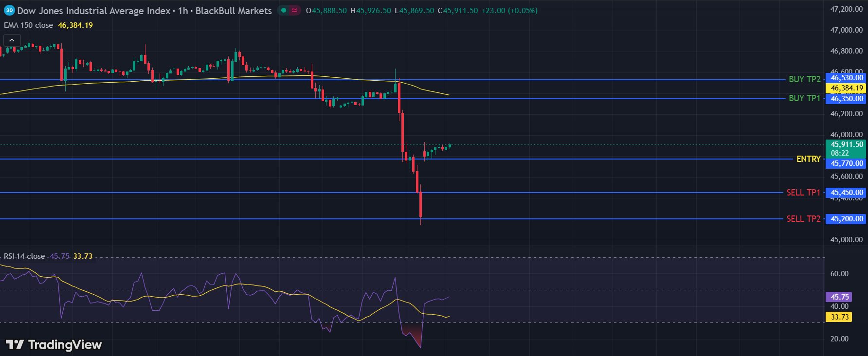Image resolution: width=868 pixels, height=356 pixels.
Task: Select the SELL TP2 line label
Action: coord(803,219)
